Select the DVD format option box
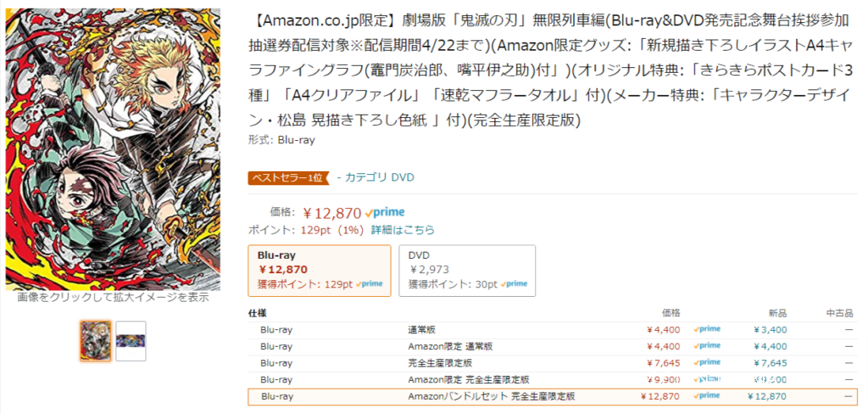Viewport: 868px width, 414px height. click(x=467, y=271)
